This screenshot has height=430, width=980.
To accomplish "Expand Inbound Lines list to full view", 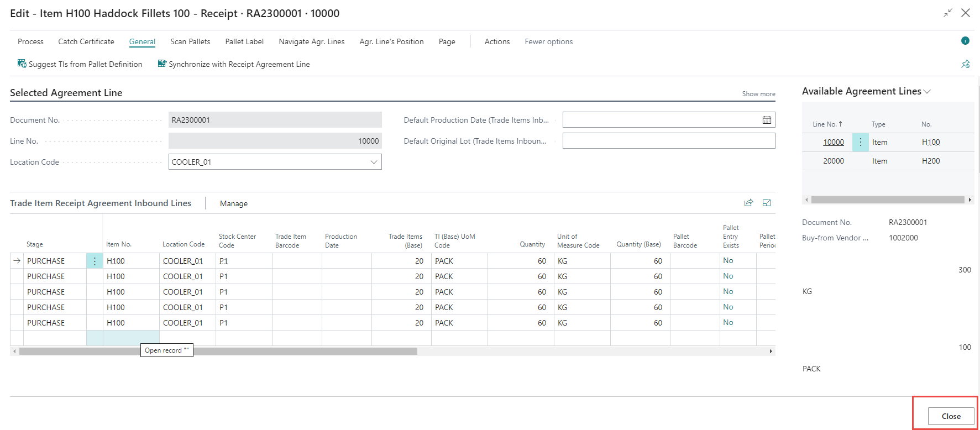I will (x=767, y=203).
